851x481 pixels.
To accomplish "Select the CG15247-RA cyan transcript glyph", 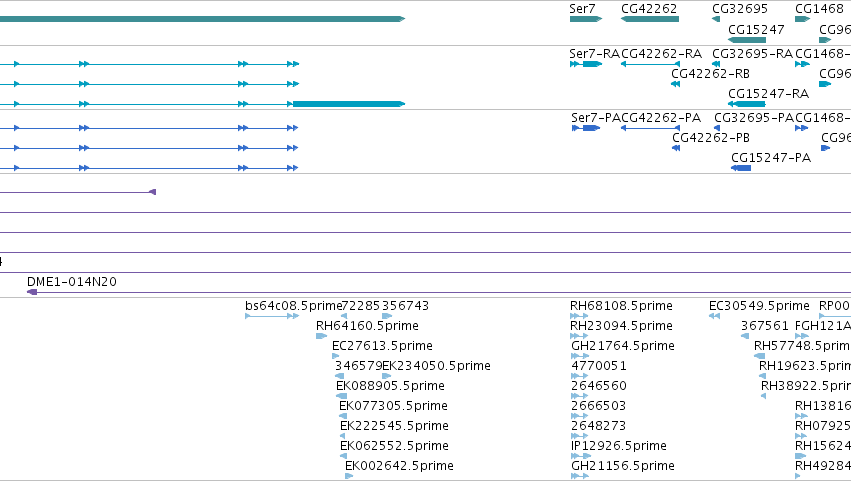I will pyautogui.click(x=747, y=104).
